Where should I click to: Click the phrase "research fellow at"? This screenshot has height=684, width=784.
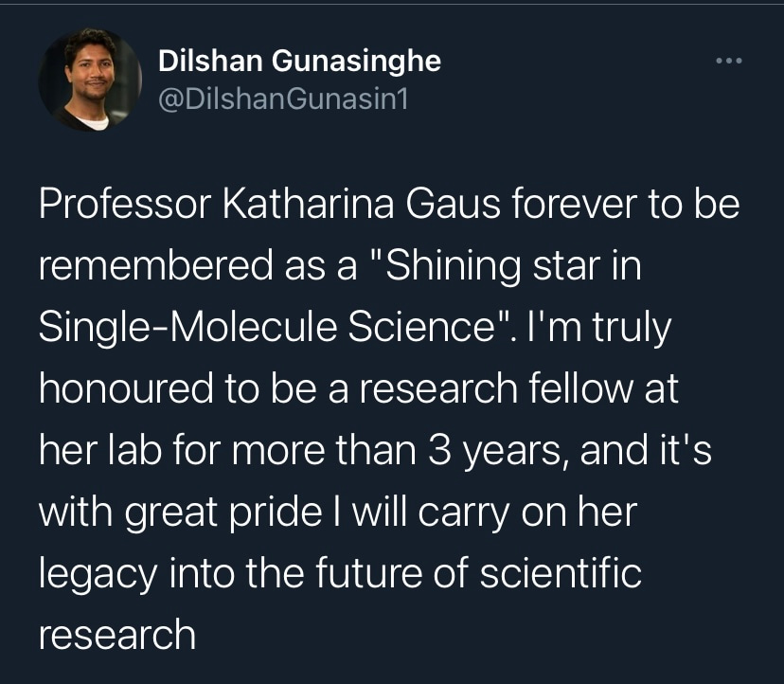tap(543, 388)
